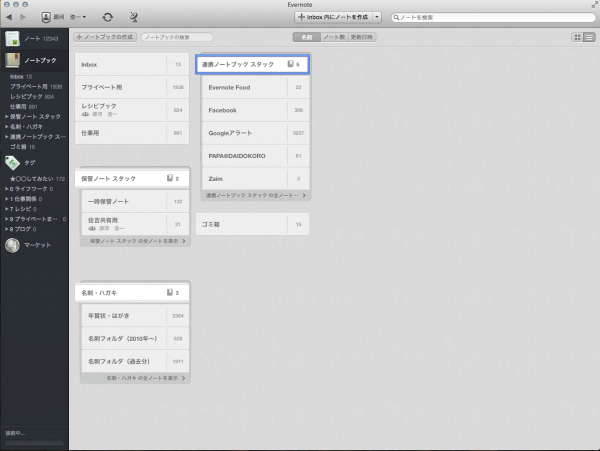Open the PAPA@DAIDOKORO notebook
600x451 pixels.
click(x=256, y=156)
